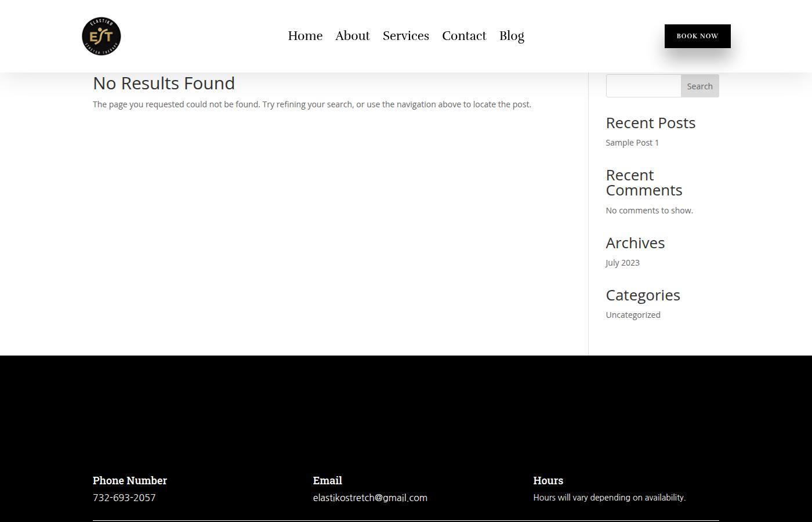The width and height of the screenshot is (812, 522).
Task: Open the Sample Post 1 link
Action: (x=632, y=143)
